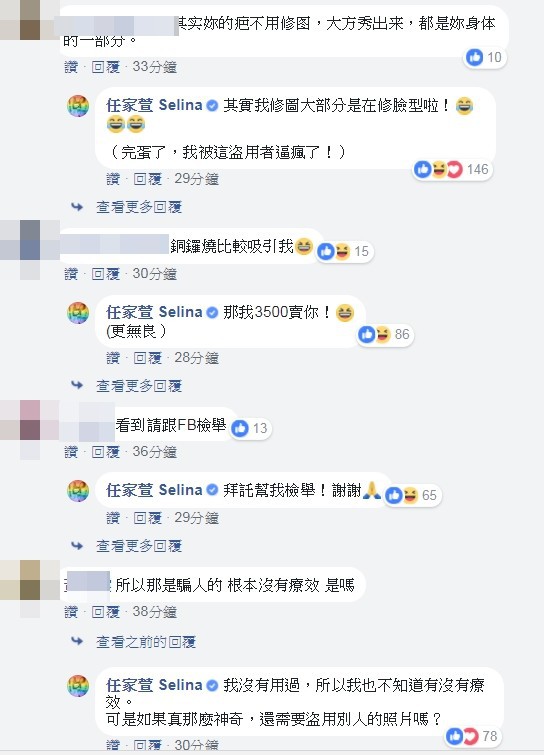544x755 pixels.
Task: Expand 查看更多回覆 below the 3500 reply
Action: click(x=139, y=386)
